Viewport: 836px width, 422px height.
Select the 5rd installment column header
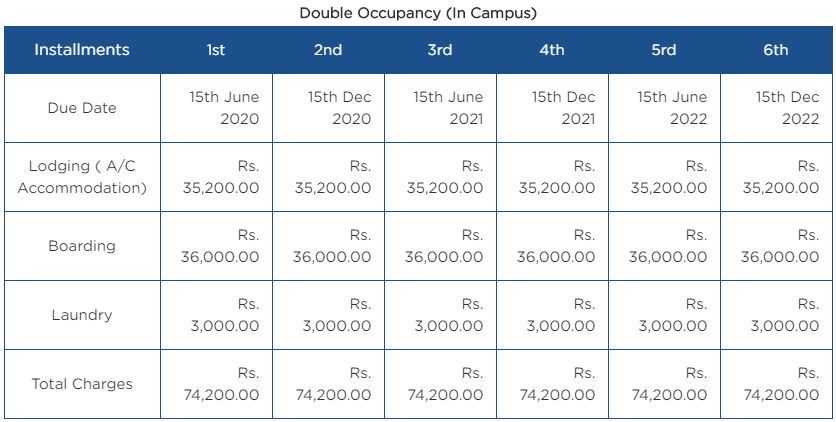(664, 50)
